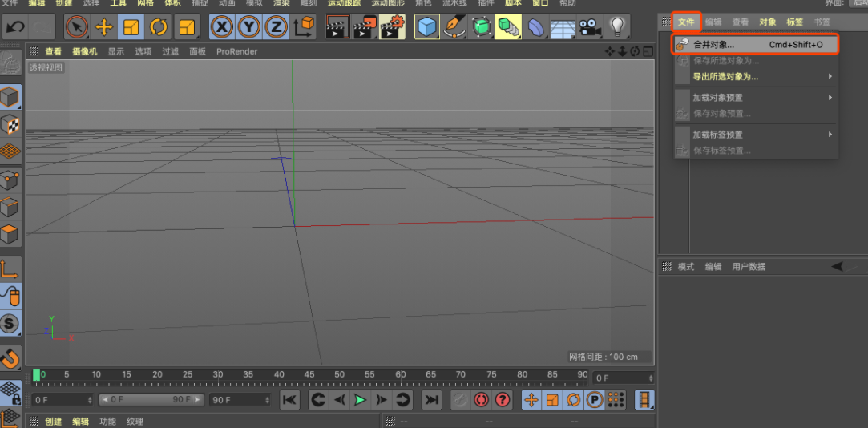
Task: Select the Rotate tool in top toolbar
Action: [159, 26]
